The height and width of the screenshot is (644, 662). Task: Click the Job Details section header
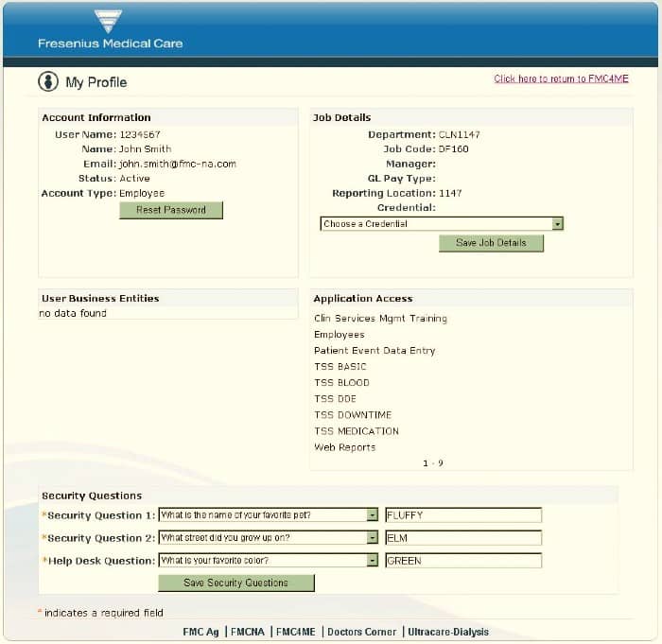tap(342, 117)
